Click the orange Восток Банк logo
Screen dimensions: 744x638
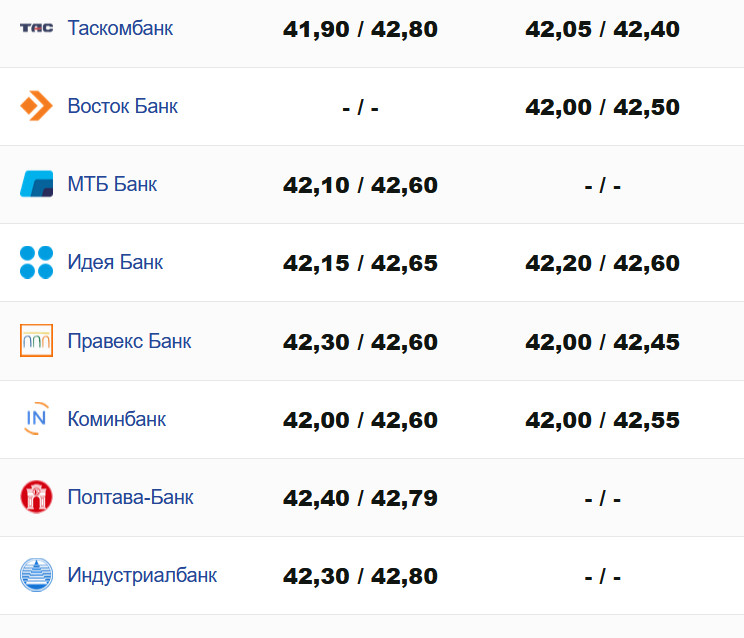click(37, 106)
